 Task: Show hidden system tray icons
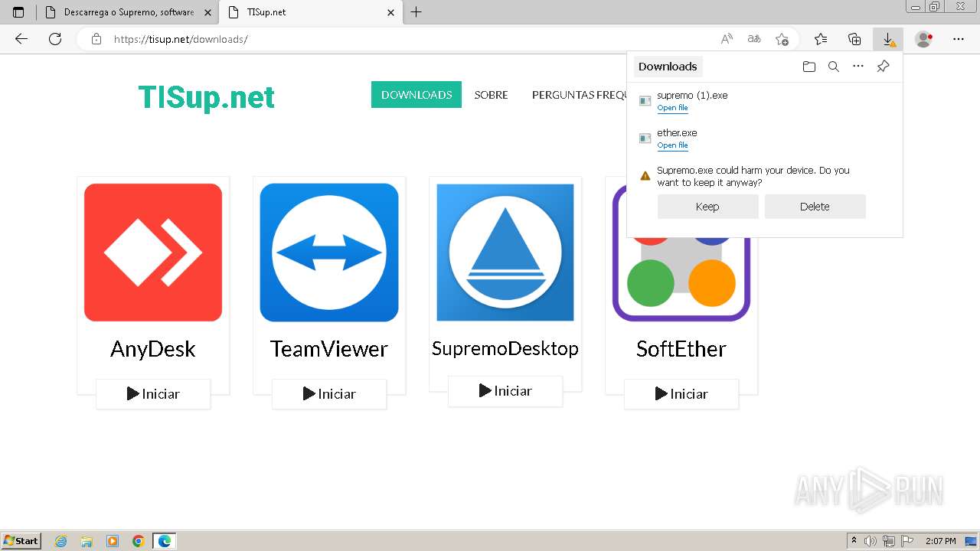coord(854,541)
